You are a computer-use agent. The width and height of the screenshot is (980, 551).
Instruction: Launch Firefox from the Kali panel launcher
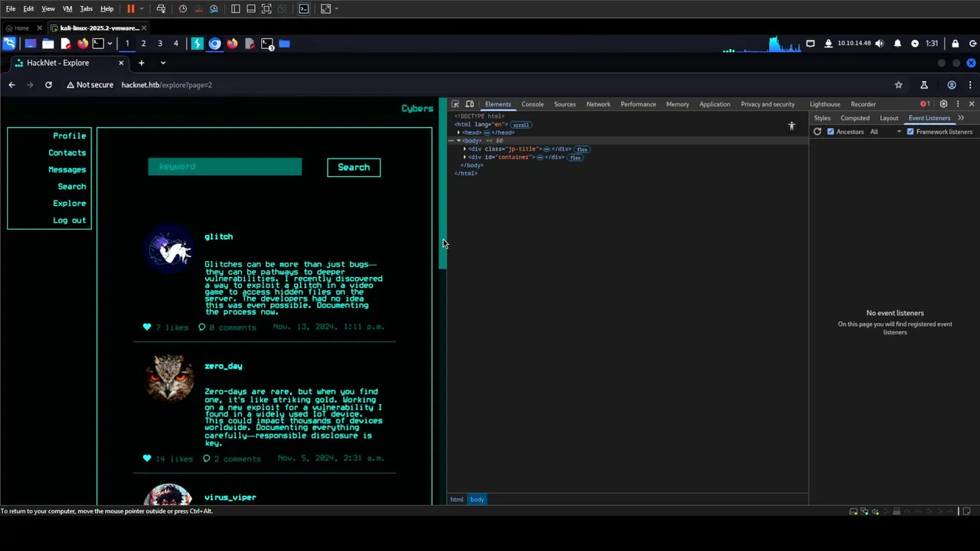click(83, 44)
